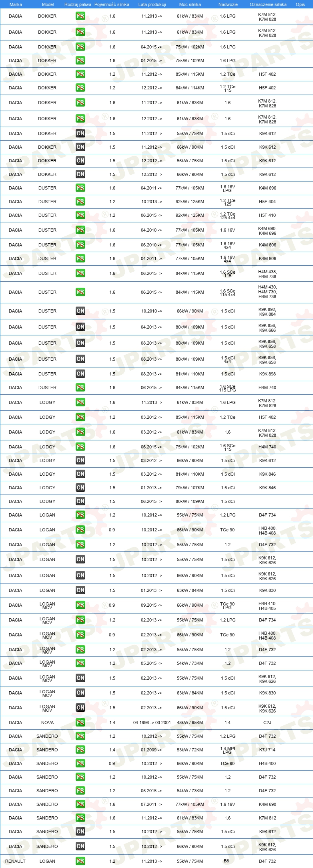This screenshot has width=313, height=868.
Task: Click the Lata produkcji column header
Action: [152, 4]
